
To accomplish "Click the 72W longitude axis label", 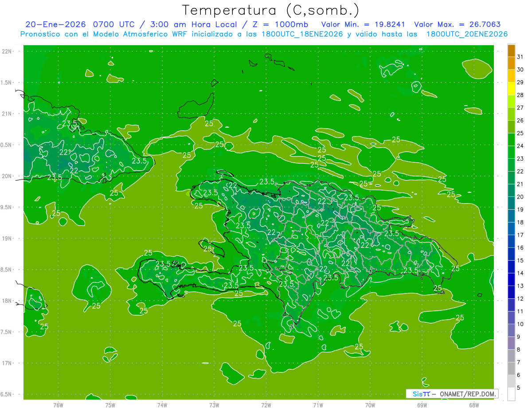I will 266,405.
